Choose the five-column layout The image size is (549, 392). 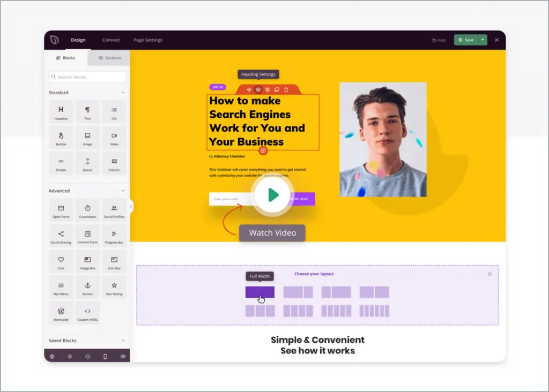point(336,311)
